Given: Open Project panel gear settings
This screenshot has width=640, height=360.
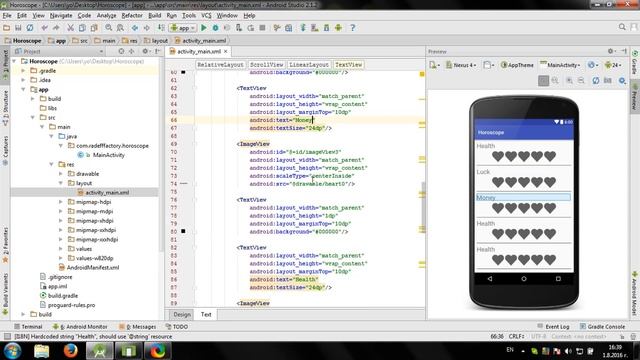Looking at the screenshot, I should [x=145, y=51].
